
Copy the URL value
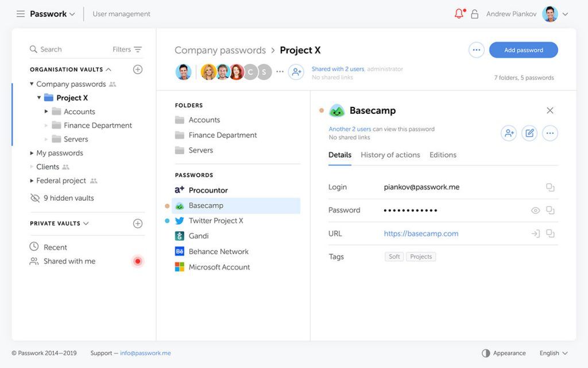click(550, 233)
